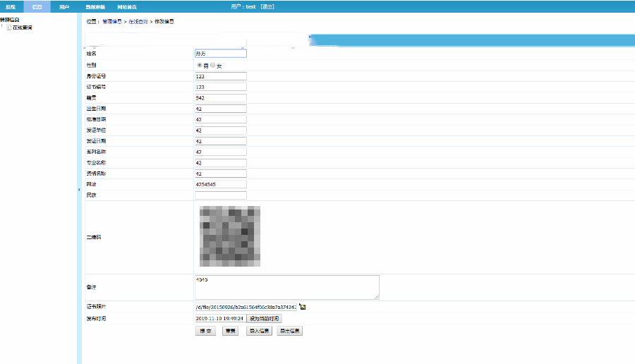635x364 pixels.
Task: Click the document icon next to 在线查询
Action: 8,28
